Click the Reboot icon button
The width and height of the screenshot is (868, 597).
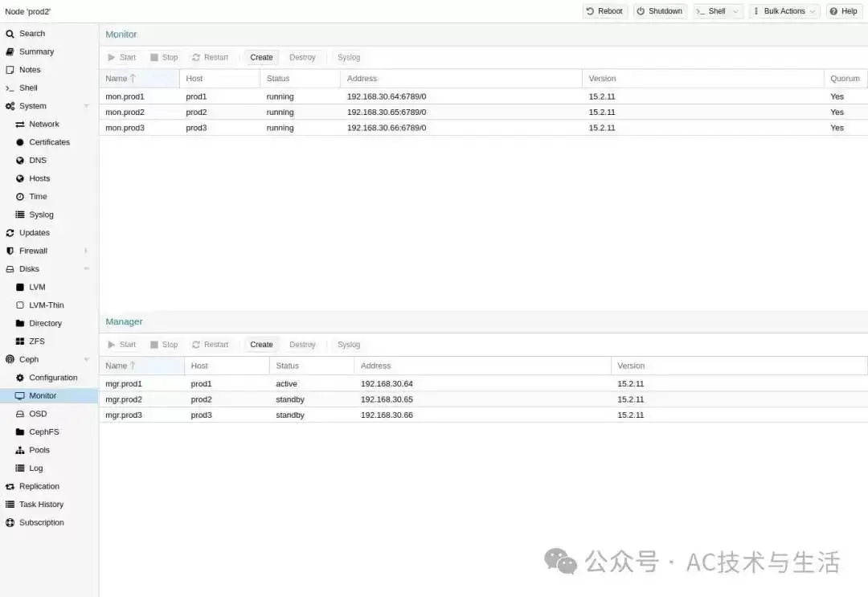[x=590, y=11]
